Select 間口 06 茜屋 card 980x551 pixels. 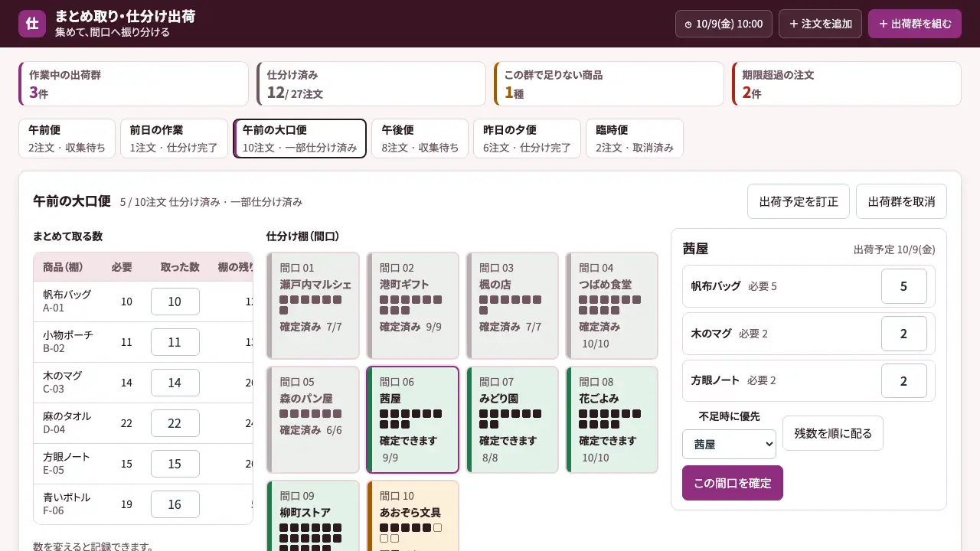click(x=413, y=420)
